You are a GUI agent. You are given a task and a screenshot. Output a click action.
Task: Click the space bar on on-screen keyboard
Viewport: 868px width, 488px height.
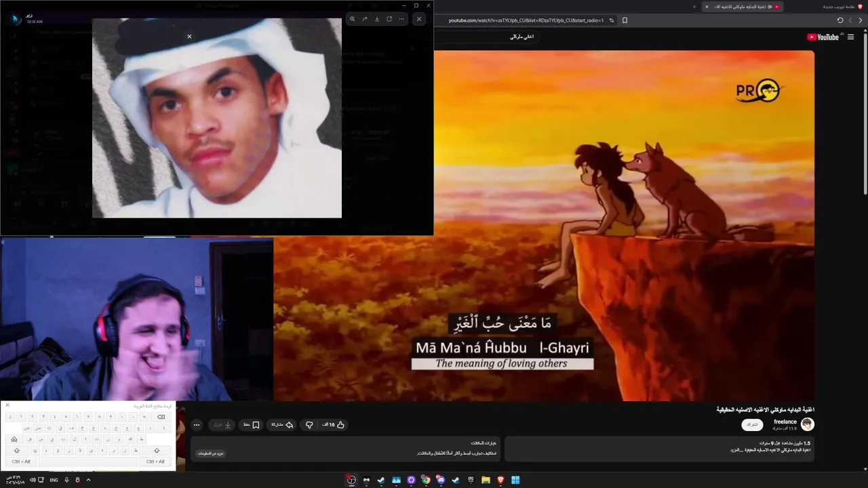coord(88,462)
